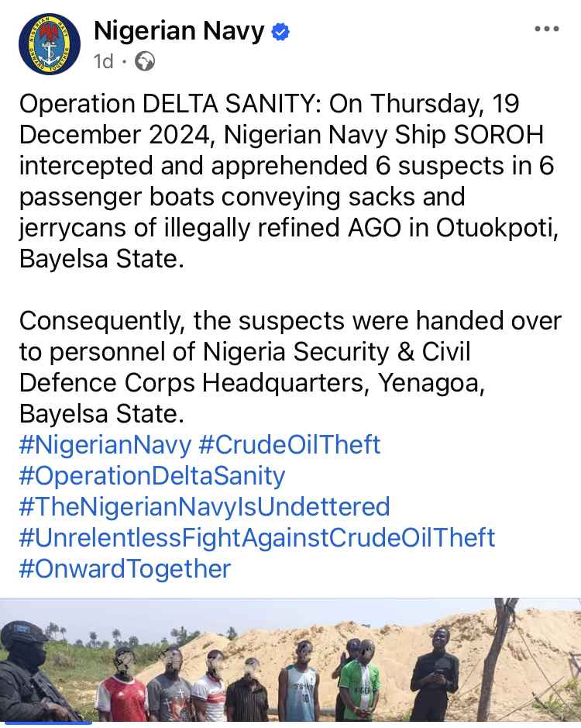Viewport: 581px width, 728px height.
Task: Click the word Yenagoa in the post
Action: [x=431, y=383]
